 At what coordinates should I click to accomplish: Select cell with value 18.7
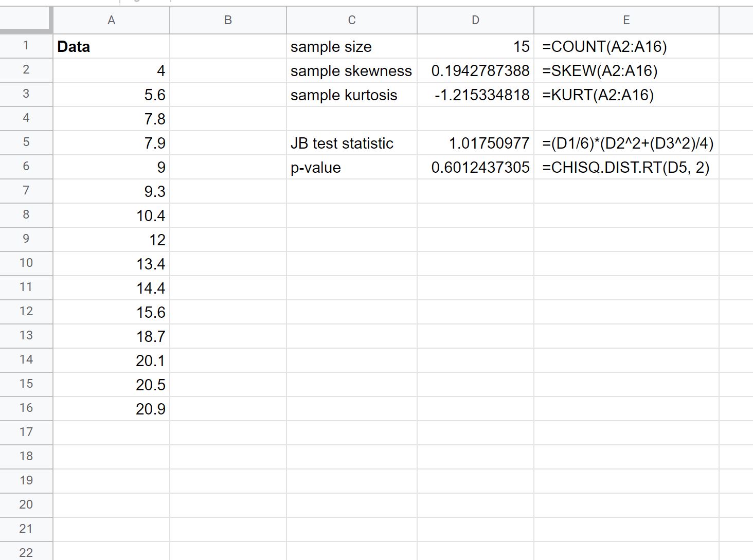click(111, 336)
